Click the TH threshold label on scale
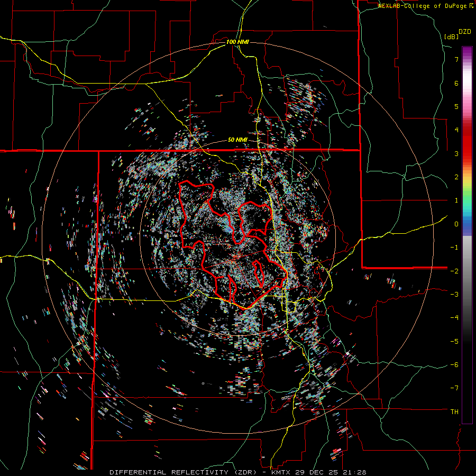476x476 pixels. [x=454, y=412]
